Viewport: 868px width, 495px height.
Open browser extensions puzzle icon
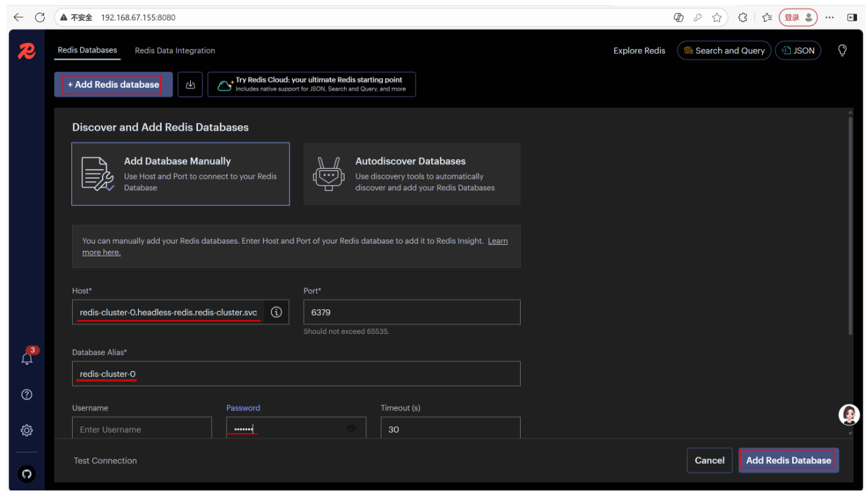pyautogui.click(x=743, y=18)
